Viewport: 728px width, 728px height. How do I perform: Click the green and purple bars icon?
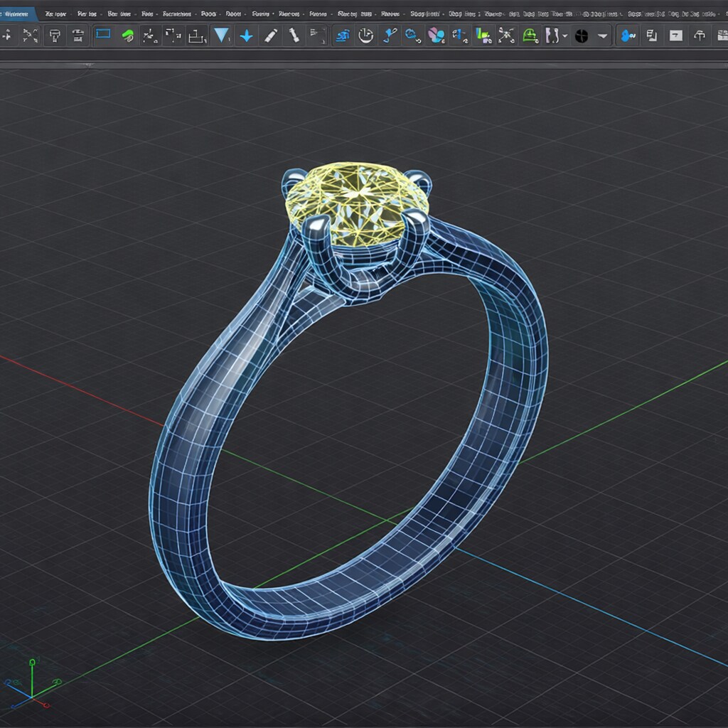483,36
